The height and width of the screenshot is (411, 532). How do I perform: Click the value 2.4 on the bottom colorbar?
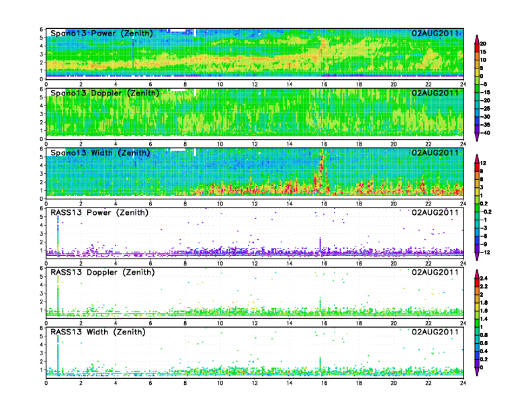pos(484,279)
